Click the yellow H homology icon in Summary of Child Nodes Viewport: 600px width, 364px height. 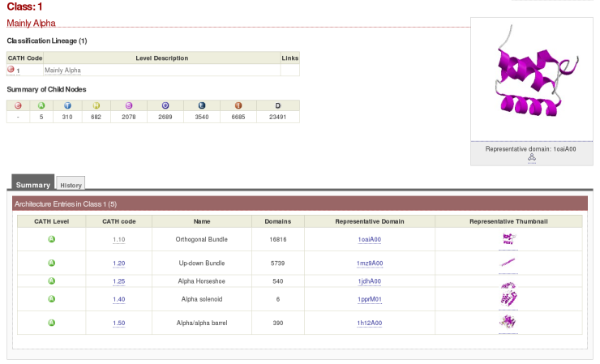[x=96, y=105]
